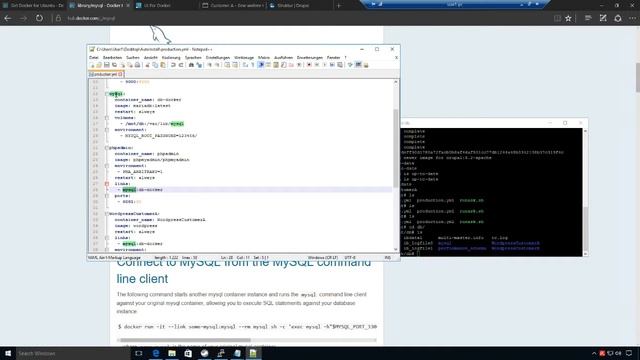Click the Edge address bar
Image resolution: width=640 pixels, height=360 pixels.
click(x=302, y=18)
